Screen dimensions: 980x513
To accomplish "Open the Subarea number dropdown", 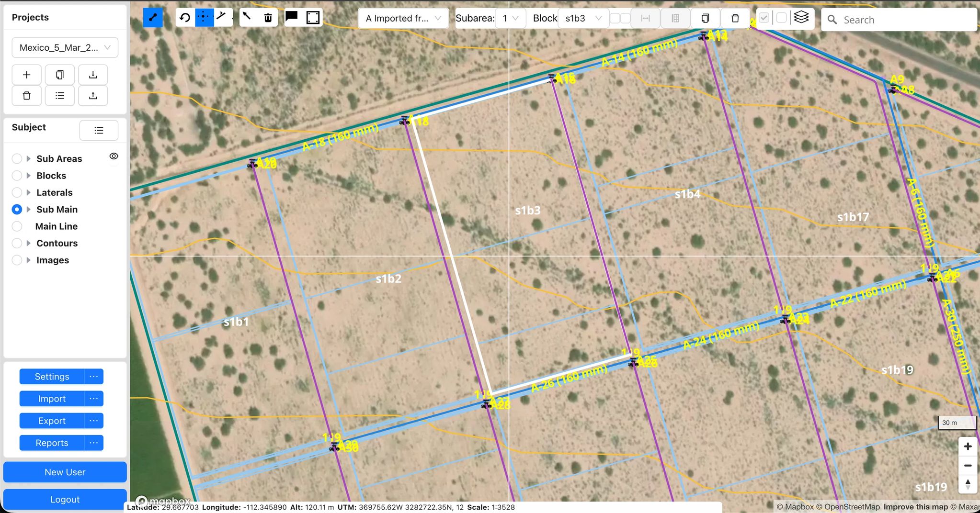I will pyautogui.click(x=511, y=18).
